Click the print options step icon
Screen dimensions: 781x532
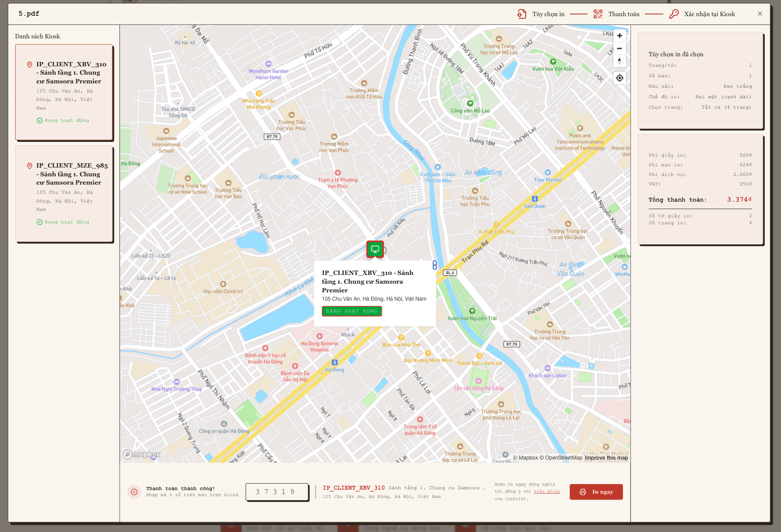tap(522, 14)
